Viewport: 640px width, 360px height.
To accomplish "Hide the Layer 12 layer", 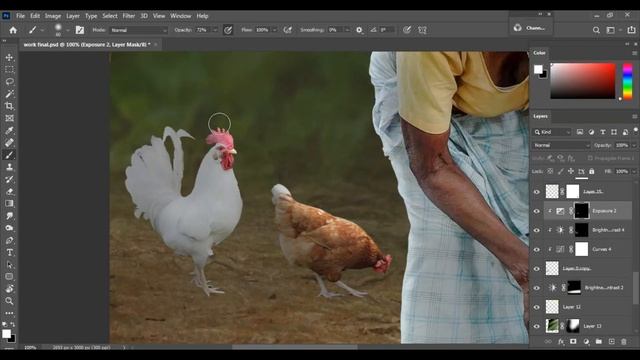I will 537,307.
